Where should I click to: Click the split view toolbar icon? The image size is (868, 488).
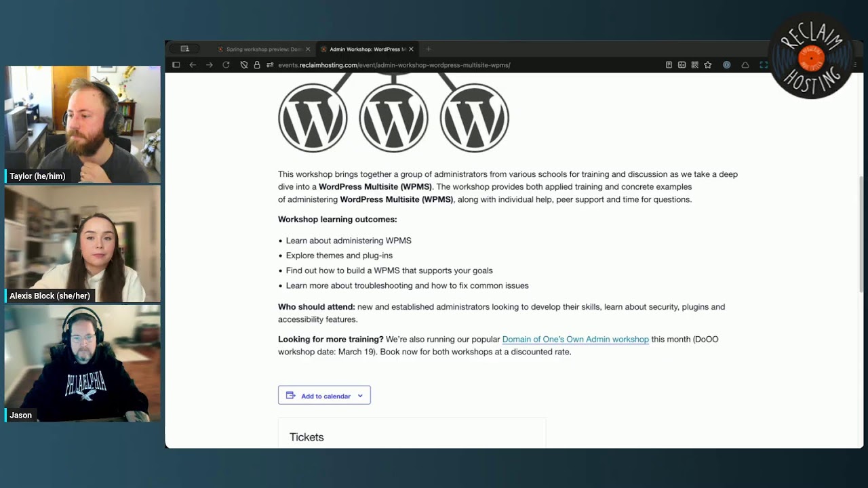pos(682,65)
